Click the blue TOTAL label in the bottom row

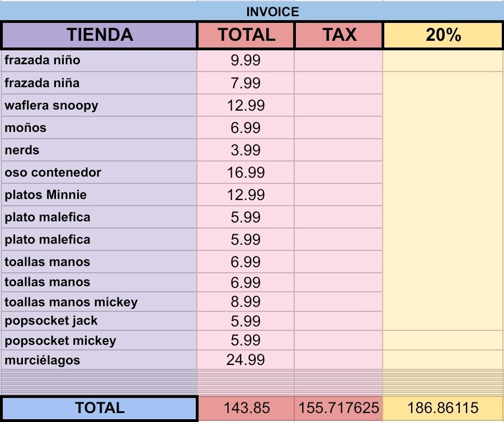(100, 408)
